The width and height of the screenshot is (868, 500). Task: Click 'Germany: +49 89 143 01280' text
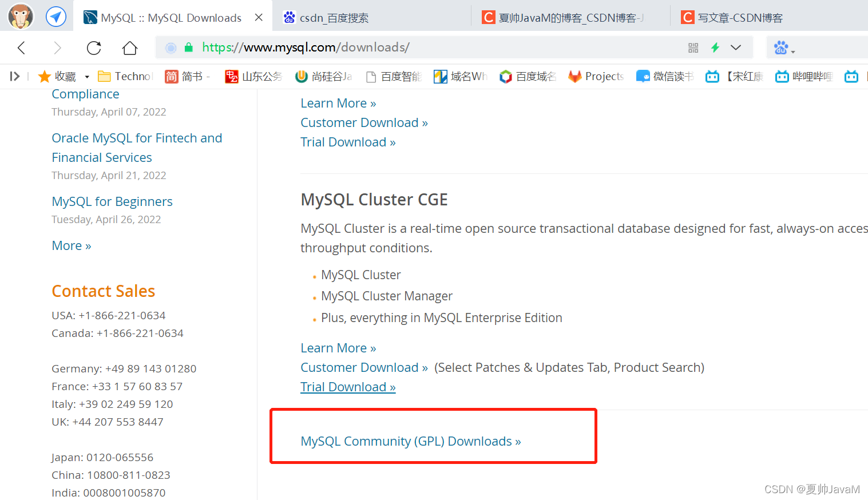pos(124,368)
